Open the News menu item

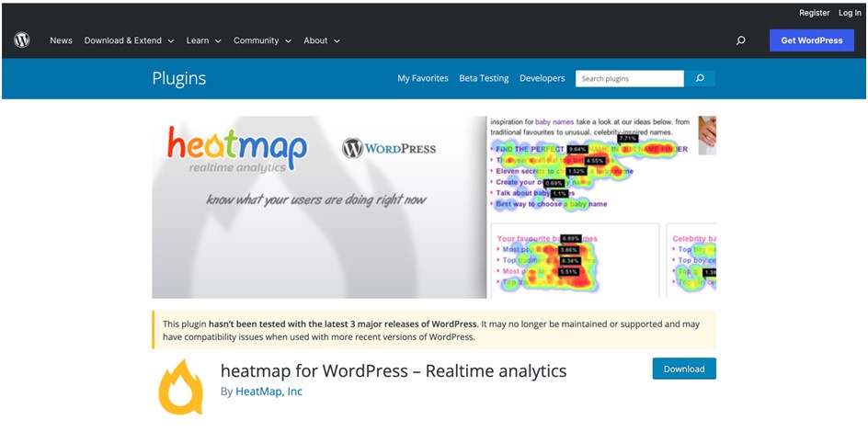(61, 40)
